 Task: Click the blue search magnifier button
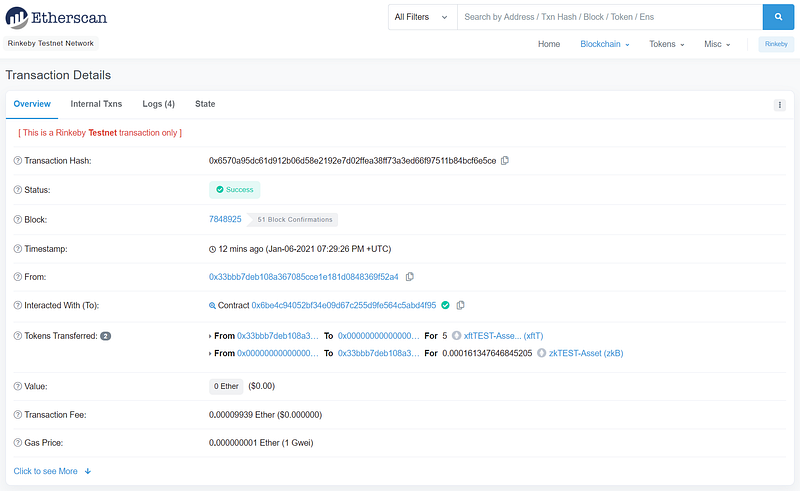(x=778, y=17)
